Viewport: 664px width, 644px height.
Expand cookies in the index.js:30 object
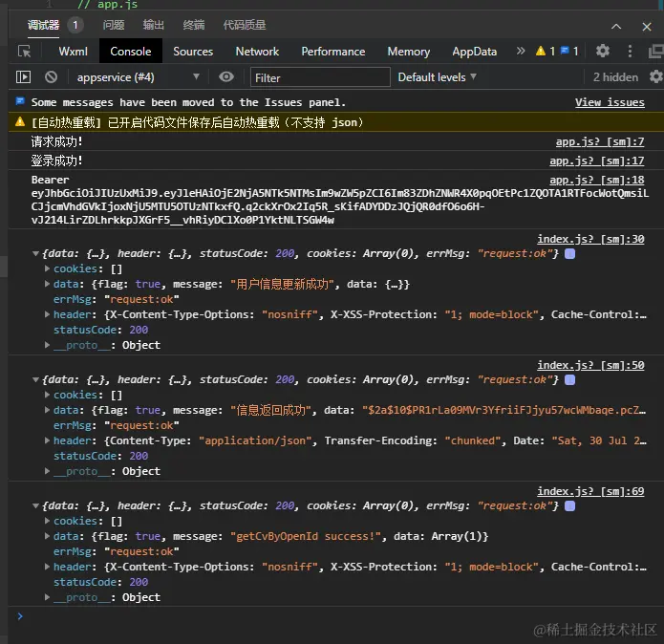tap(47, 268)
